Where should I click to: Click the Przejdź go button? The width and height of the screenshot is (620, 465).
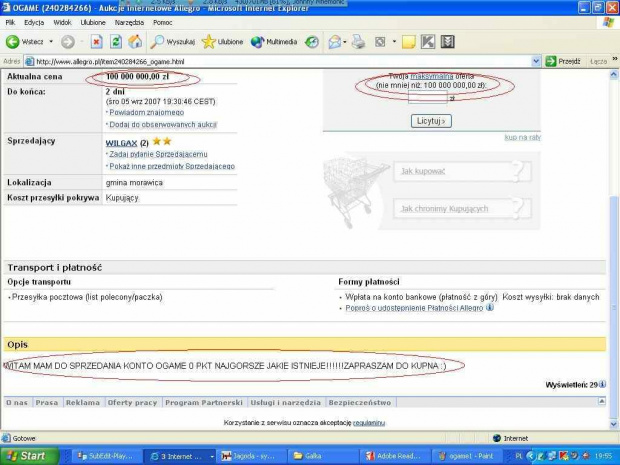click(563, 61)
